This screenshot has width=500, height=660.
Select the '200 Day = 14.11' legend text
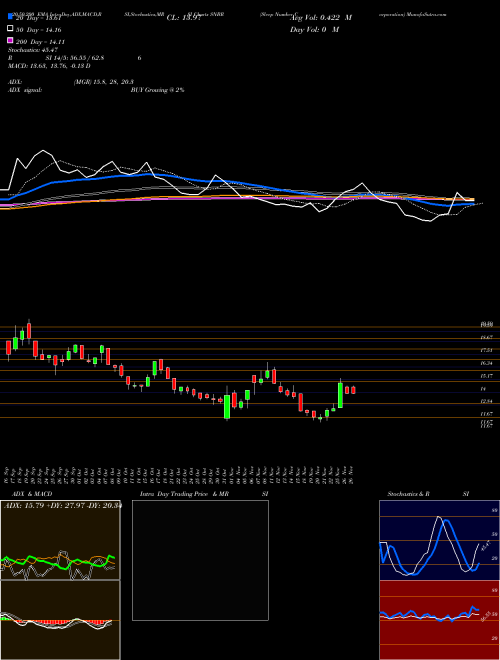[40, 42]
